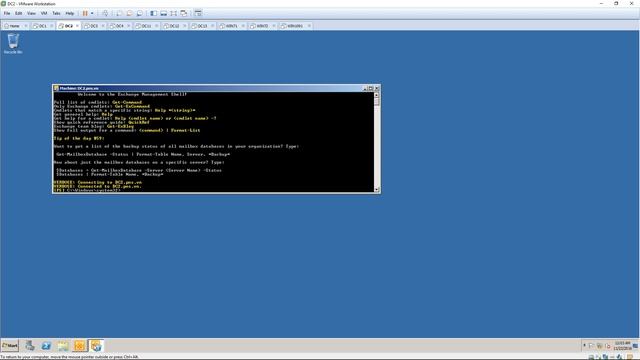Click the volume tray icon
The image size is (640, 360).
pos(607,346)
